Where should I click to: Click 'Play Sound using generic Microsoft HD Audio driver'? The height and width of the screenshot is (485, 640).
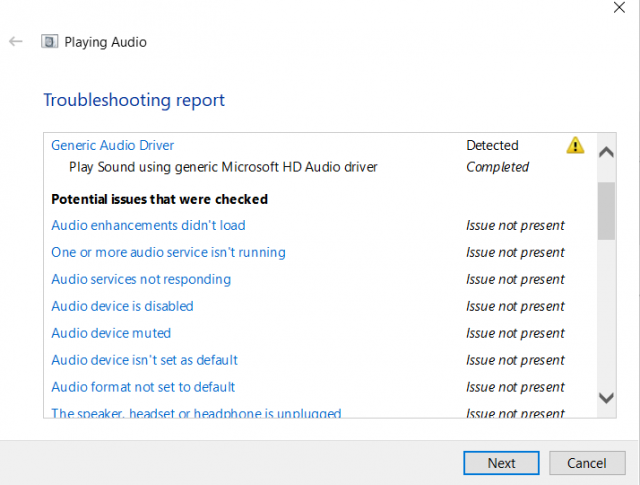click(223, 167)
